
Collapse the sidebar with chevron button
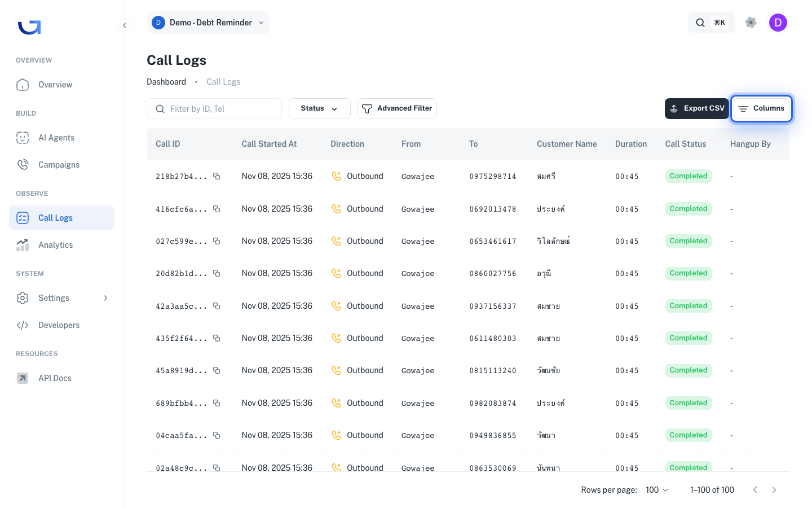125,25
